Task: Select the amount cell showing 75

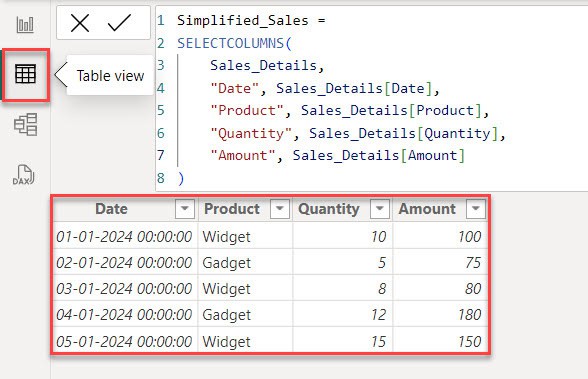Action: (440, 263)
